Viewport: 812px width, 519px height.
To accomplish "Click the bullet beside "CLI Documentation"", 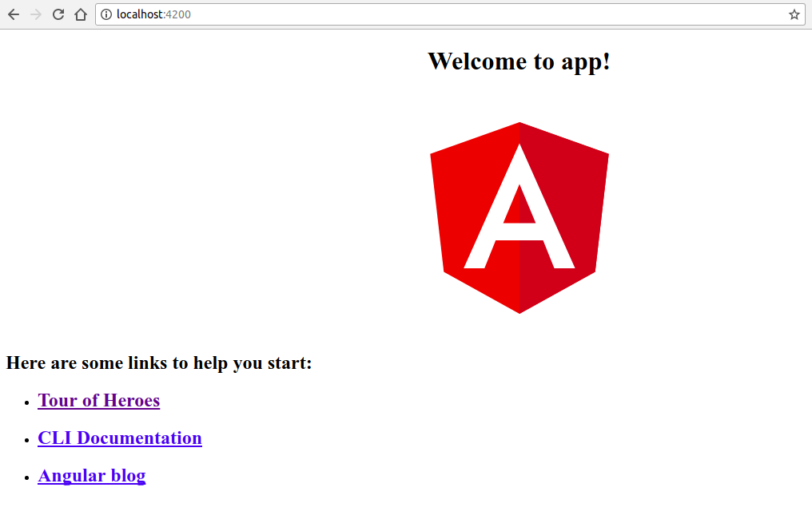I will point(27,439).
